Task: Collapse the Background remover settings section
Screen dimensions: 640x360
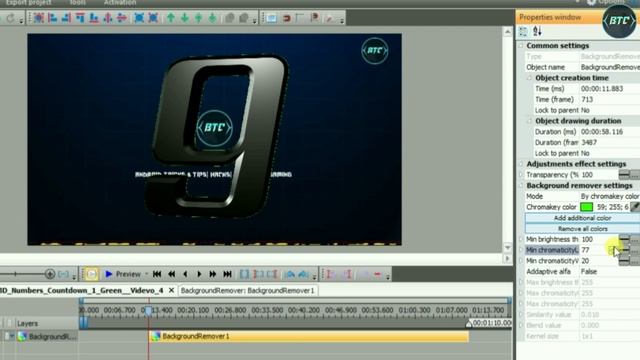Action: (521, 185)
